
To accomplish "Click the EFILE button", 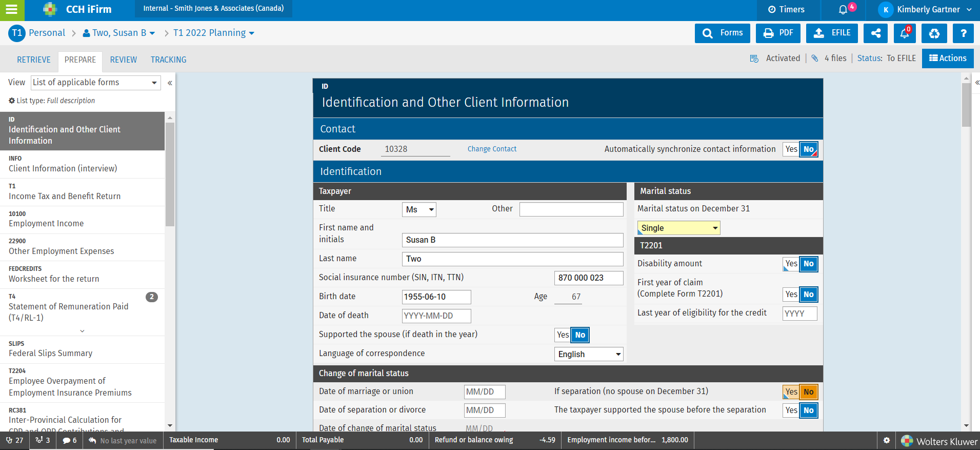I will (x=831, y=33).
